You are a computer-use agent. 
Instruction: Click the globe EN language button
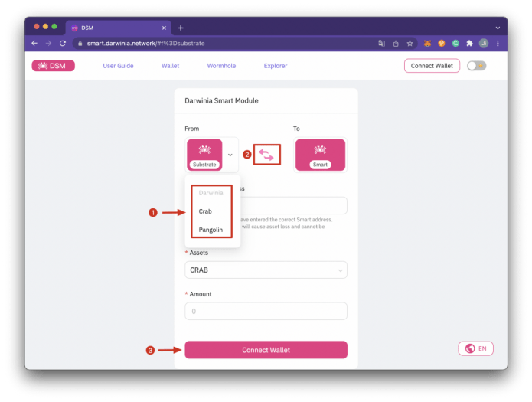click(475, 348)
